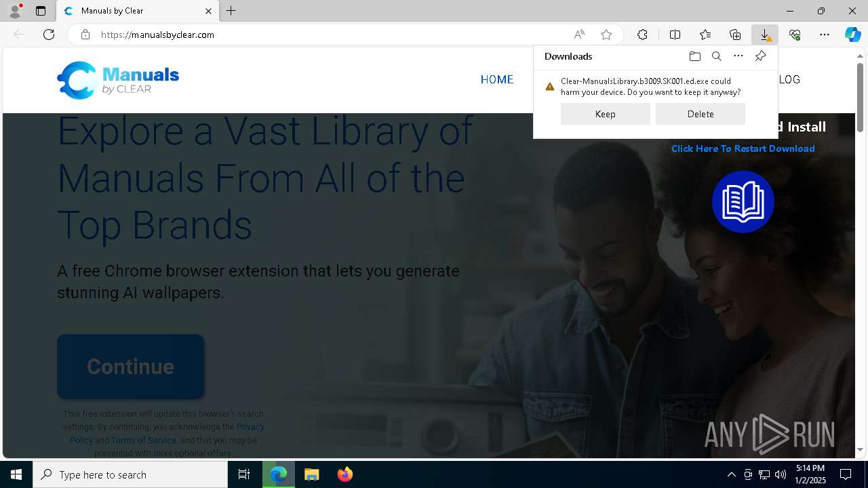
Task: Launch Firefox from taskbar
Action: (x=345, y=474)
